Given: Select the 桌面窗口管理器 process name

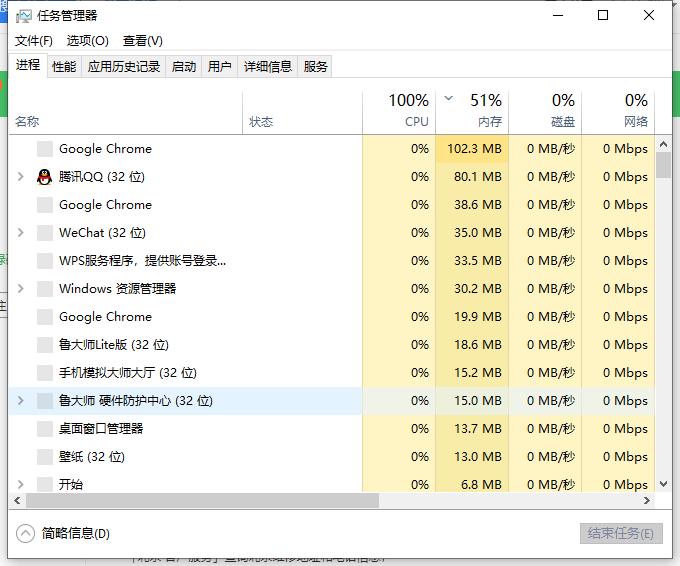Looking at the screenshot, I should [101, 429].
